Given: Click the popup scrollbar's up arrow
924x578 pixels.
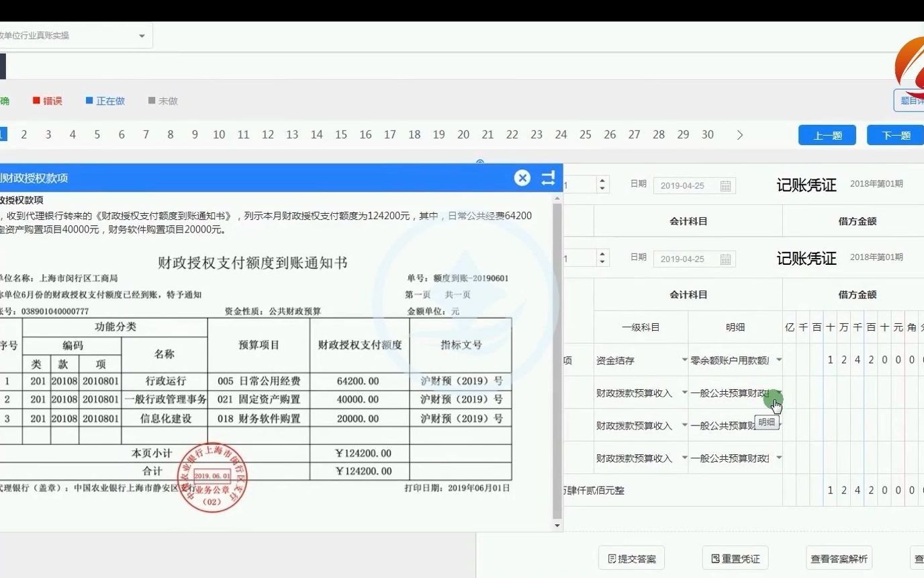Looking at the screenshot, I should click(x=557, y=198).
